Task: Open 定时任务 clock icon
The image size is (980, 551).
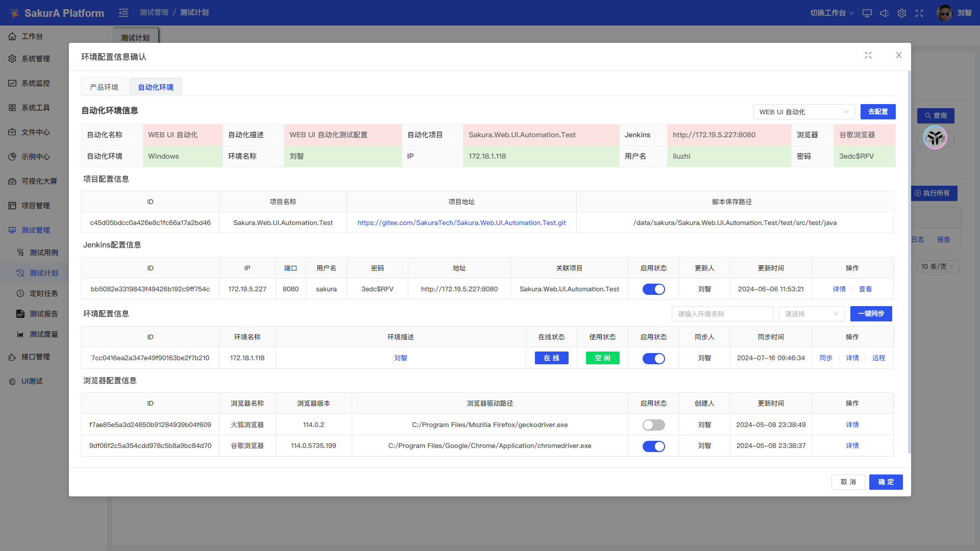Action: click(x=20, y=293)
